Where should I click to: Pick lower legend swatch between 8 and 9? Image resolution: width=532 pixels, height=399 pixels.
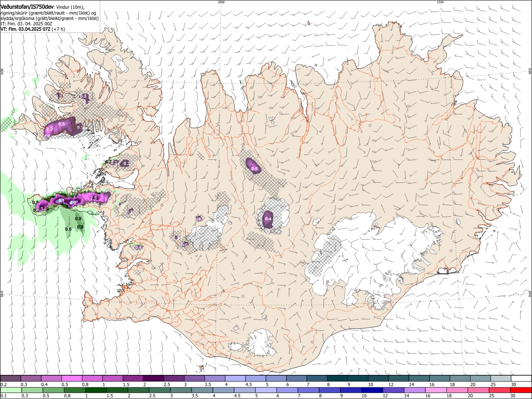point(329,390)
